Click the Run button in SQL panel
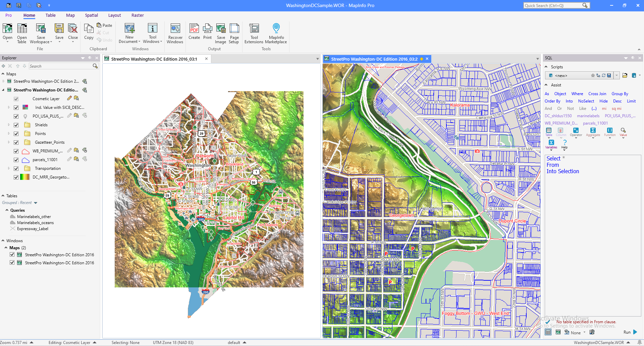Screen dimensions: 644x346 pyautogui.click(x=630, y=332)
